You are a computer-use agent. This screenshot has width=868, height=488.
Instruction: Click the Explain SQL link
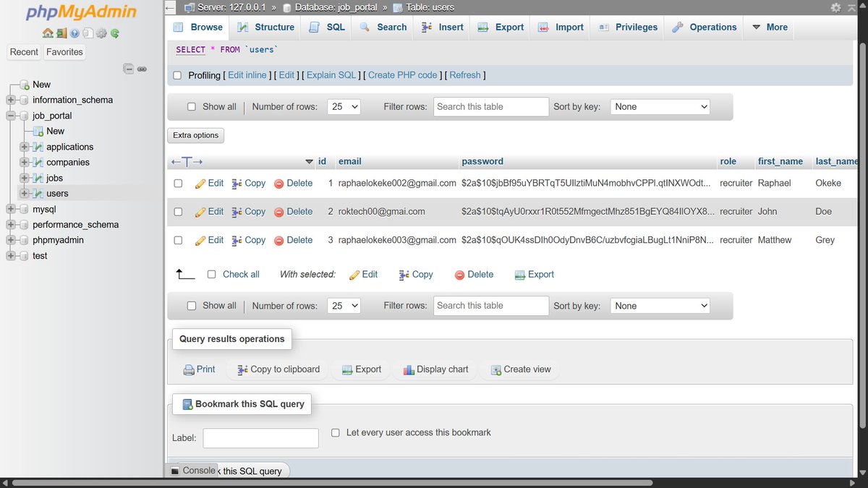pyautogui.click(x=331, y=75)
